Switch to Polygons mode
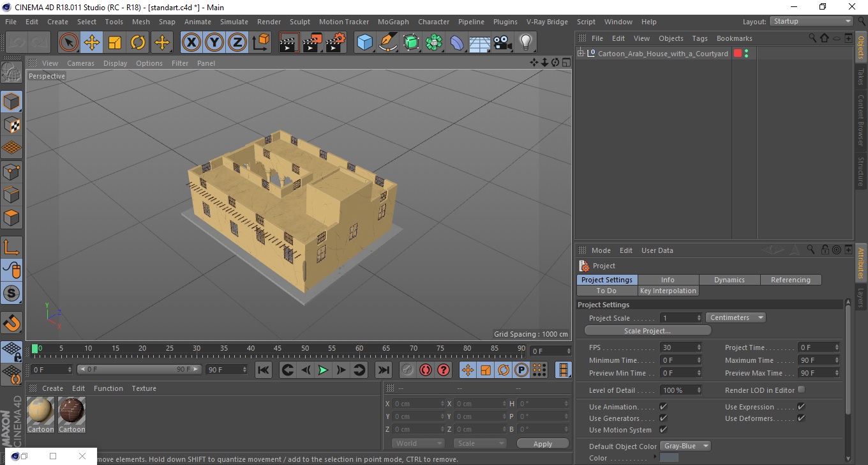The height and width of the screenshot is (465, 868). 11,217
